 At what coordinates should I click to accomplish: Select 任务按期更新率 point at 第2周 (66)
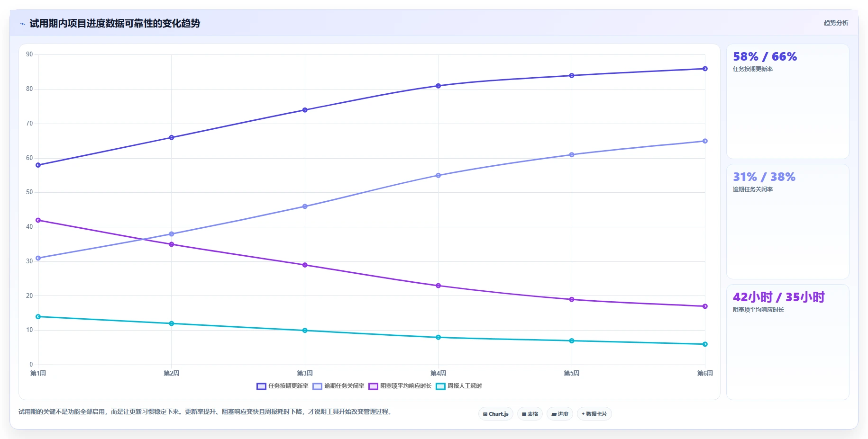(x=172, y=138)
